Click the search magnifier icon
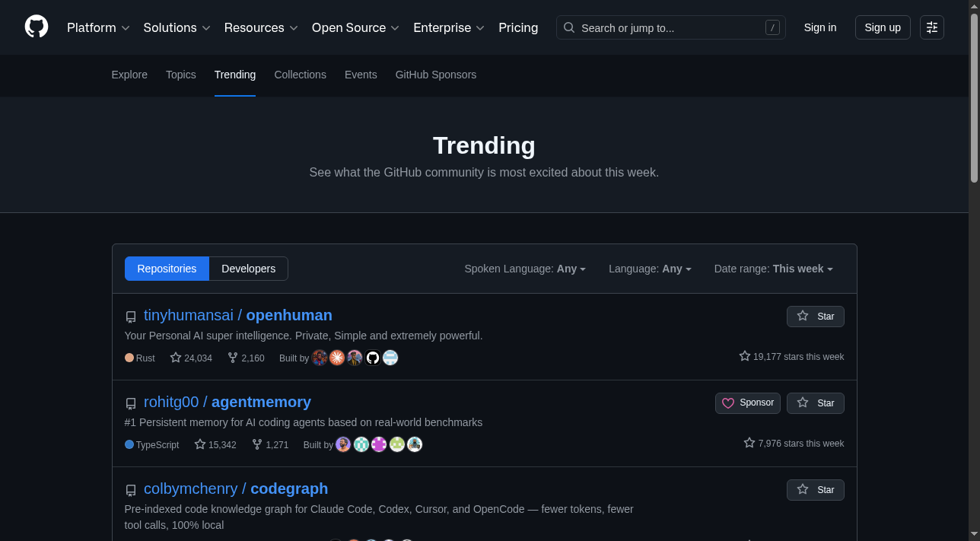This screenshot has width=980, height=541. click(569, 27)
